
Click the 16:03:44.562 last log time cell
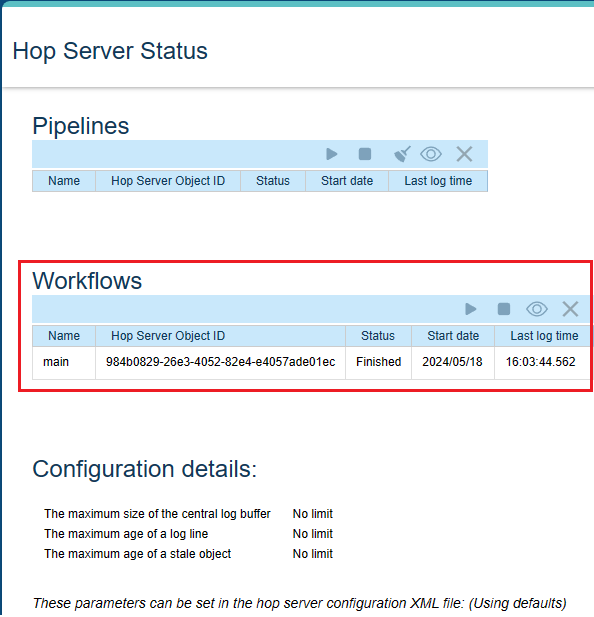[541, 362]
